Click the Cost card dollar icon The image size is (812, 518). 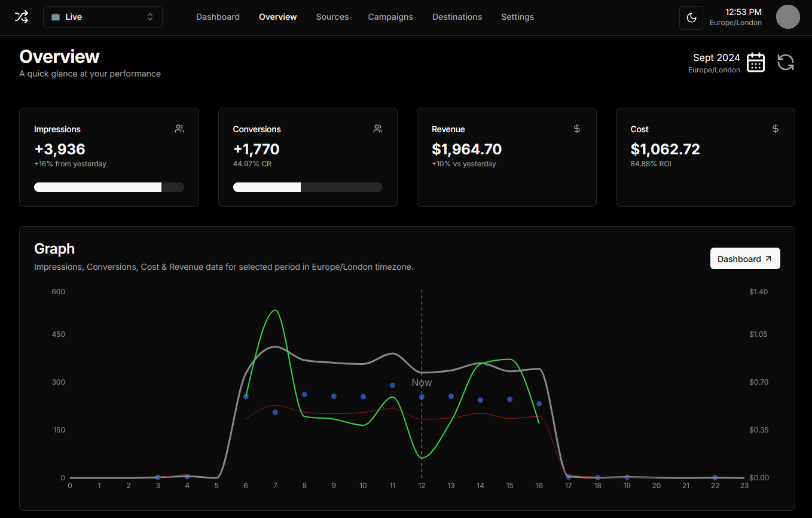pos(776,129)
